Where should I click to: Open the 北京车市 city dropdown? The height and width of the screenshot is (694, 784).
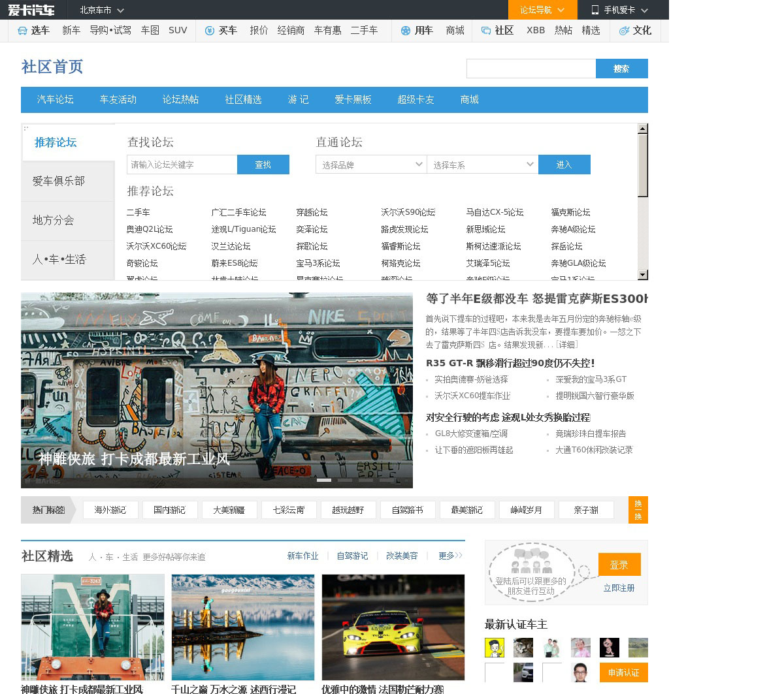[101, 10]
